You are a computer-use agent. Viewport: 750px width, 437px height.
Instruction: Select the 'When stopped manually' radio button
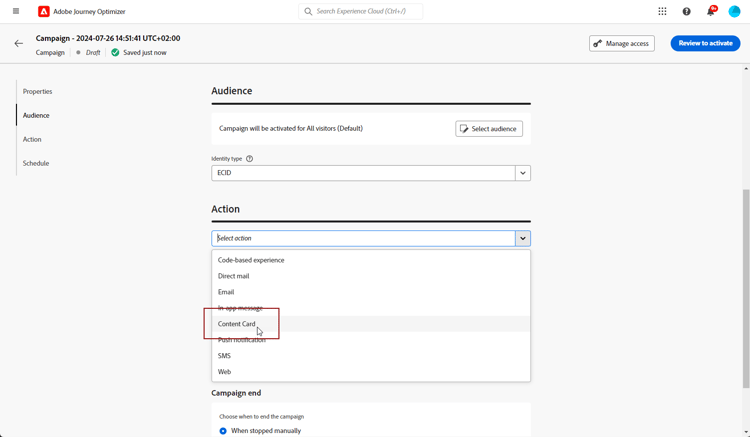pyautogui.click(x=223, y=431)
